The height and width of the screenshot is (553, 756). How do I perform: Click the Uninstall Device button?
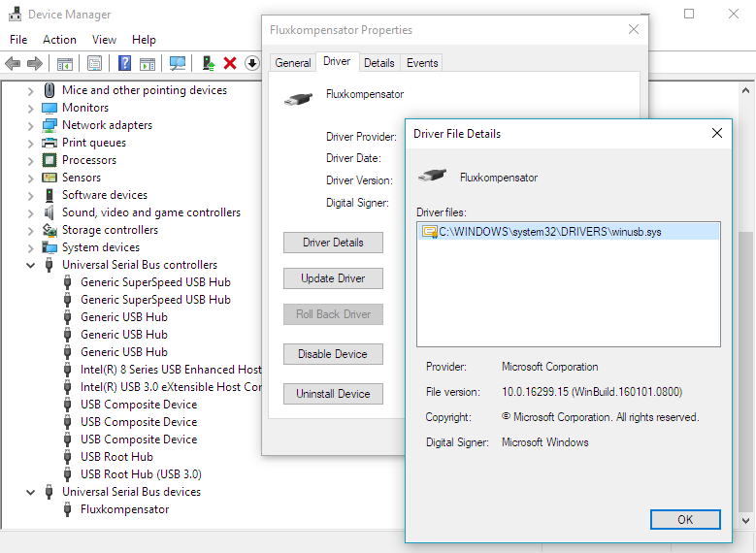pyautogui.click(x=333, y=394)
